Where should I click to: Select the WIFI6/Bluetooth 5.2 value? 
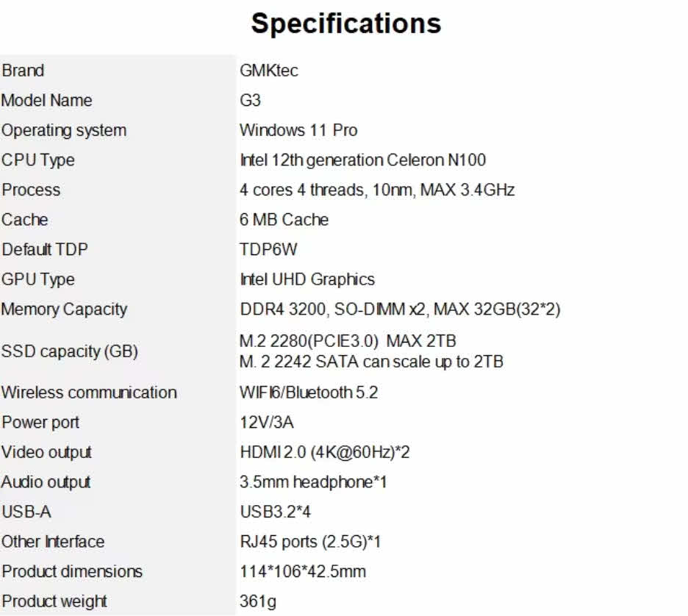pyautogui.click(x=309, y=393)
